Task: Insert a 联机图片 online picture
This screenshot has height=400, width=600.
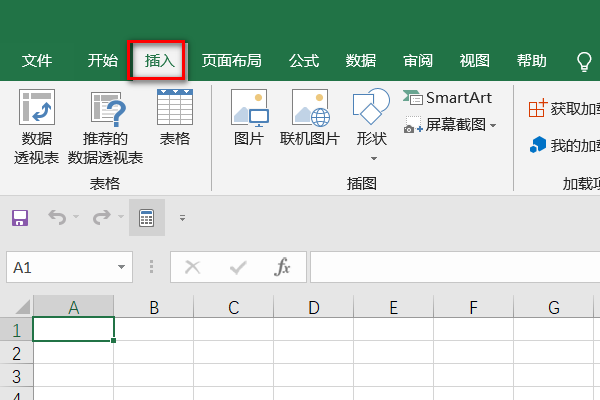Action: click(310, 118)
